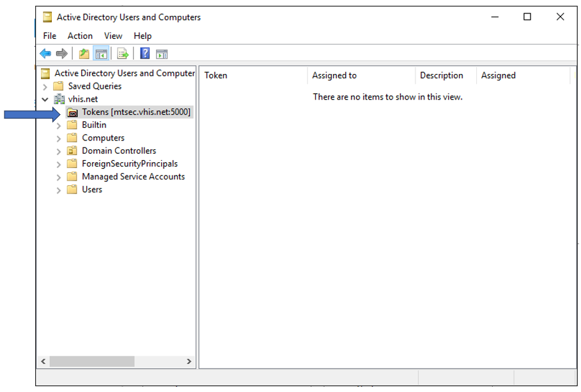The image size is (581, 392).
Task: Expand the ForeignSecurityPrincipals container
Action: (59, 165)
